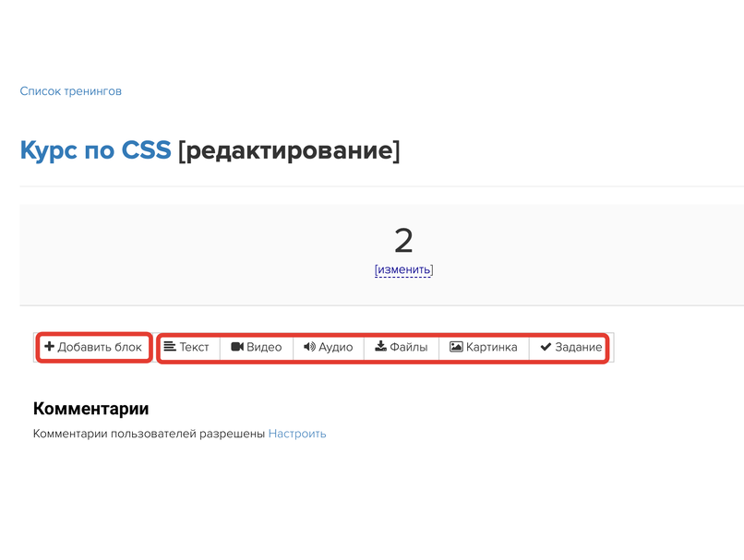Image resolution: width=744 pixels, height=560 pixels.
Task: Click the Комментарии пользователей разрешены text
Action: [x=149, y=434]
